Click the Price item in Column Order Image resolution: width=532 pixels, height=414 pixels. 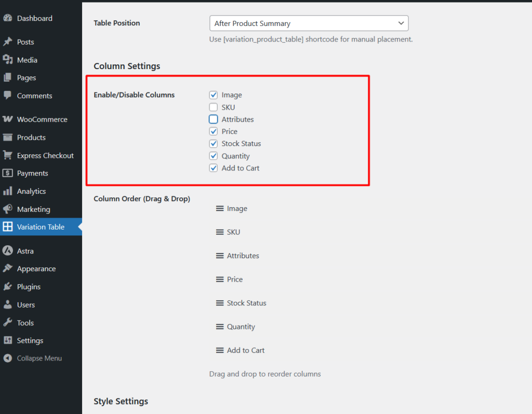pos(234,279)
